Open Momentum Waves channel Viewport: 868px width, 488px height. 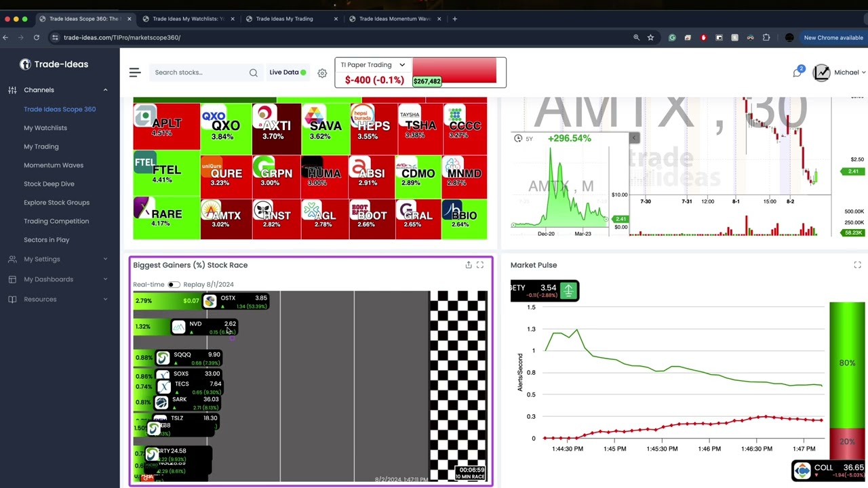pos(54,165)
